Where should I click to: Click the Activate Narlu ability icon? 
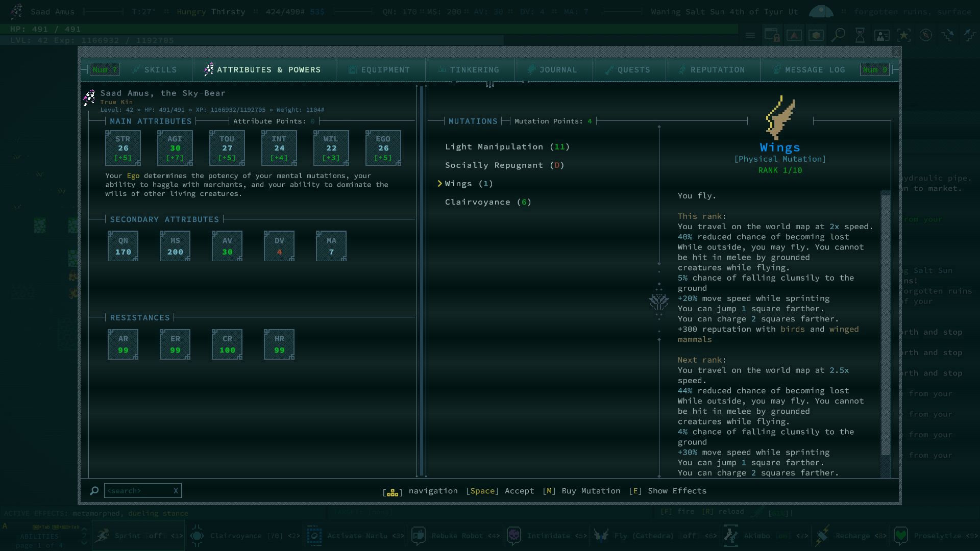click(x=314, y=536)
